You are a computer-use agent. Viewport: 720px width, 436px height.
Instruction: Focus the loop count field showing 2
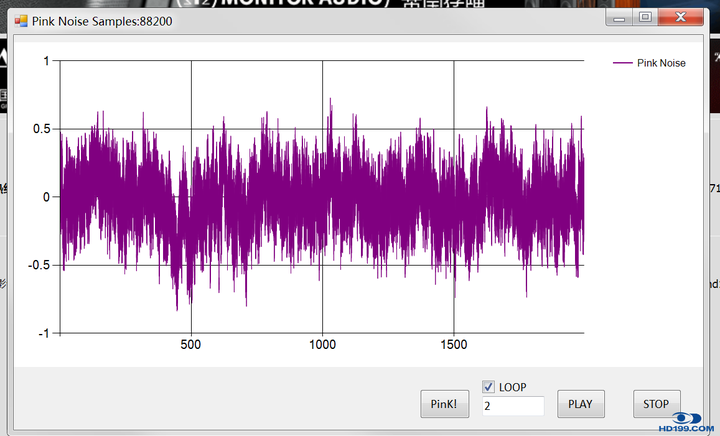(513, 406)
